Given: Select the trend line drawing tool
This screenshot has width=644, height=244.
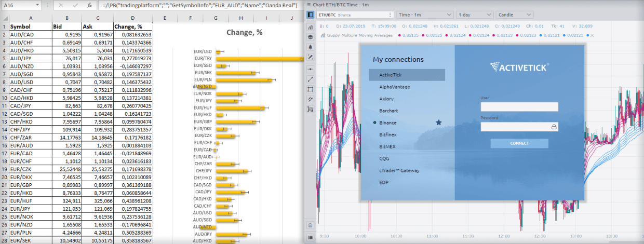Looking at the screenshot, I should point(310,79).
